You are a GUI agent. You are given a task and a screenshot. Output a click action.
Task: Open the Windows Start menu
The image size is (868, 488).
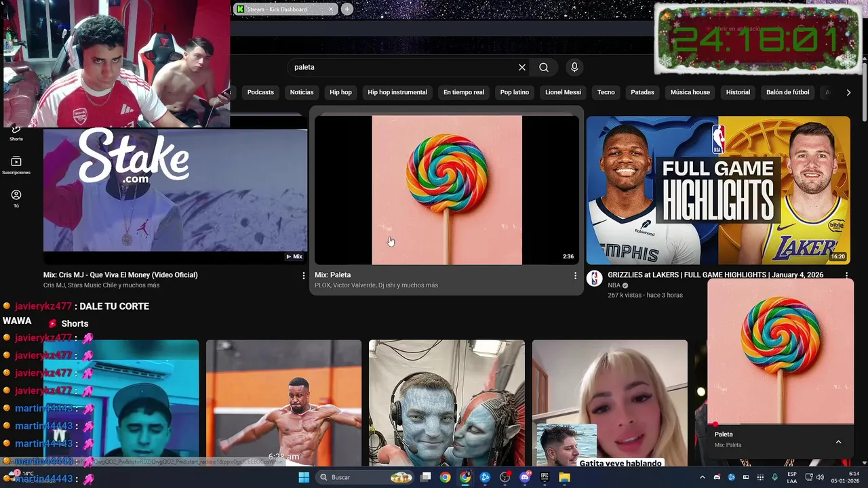click(x=304, y=477)
